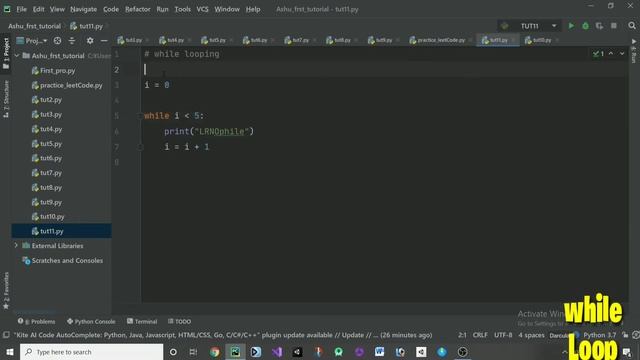Click the fold marker at line 7 in the gutter

pyautogui.click(x=140, y=147)
